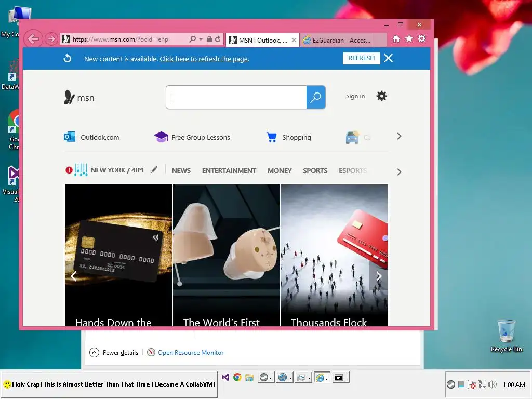The width and height of the screenshot is (532, 399).
Task: Close the MSN | Outlook tab
Action: (x=294, y=40)
